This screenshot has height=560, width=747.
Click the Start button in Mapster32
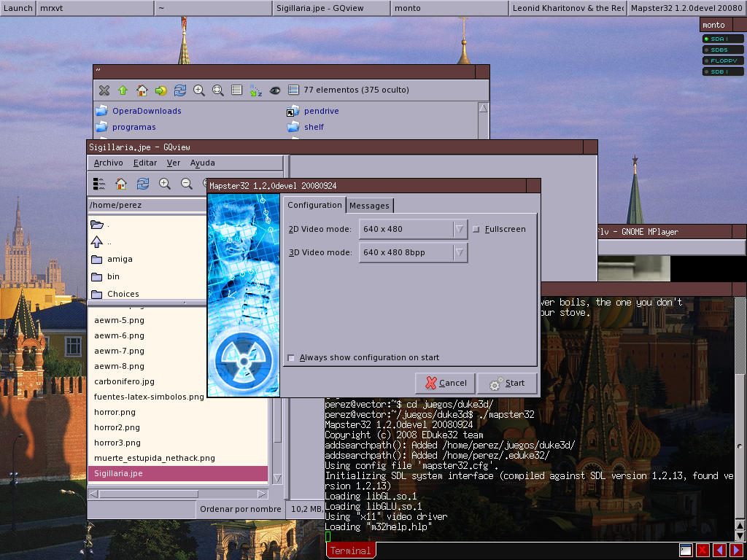(507, 383)
